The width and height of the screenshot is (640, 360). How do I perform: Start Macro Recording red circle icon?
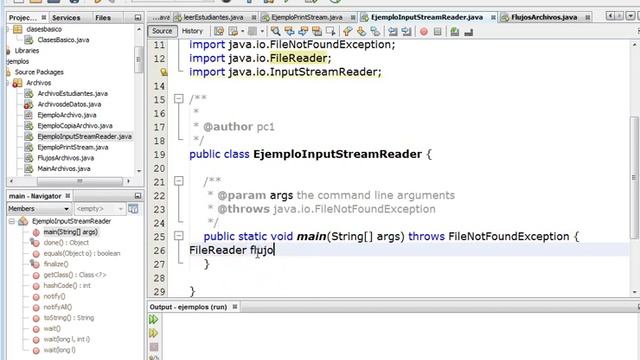tap(424, 31)
